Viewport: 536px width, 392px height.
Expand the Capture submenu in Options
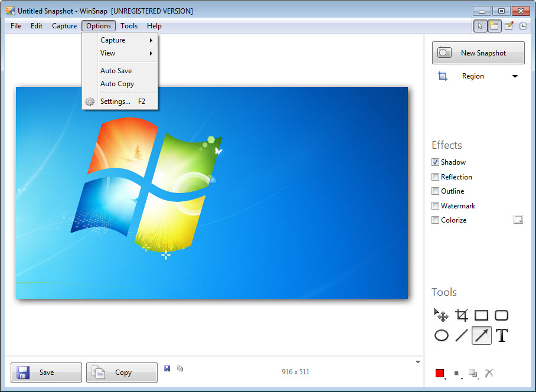point(120,40)
